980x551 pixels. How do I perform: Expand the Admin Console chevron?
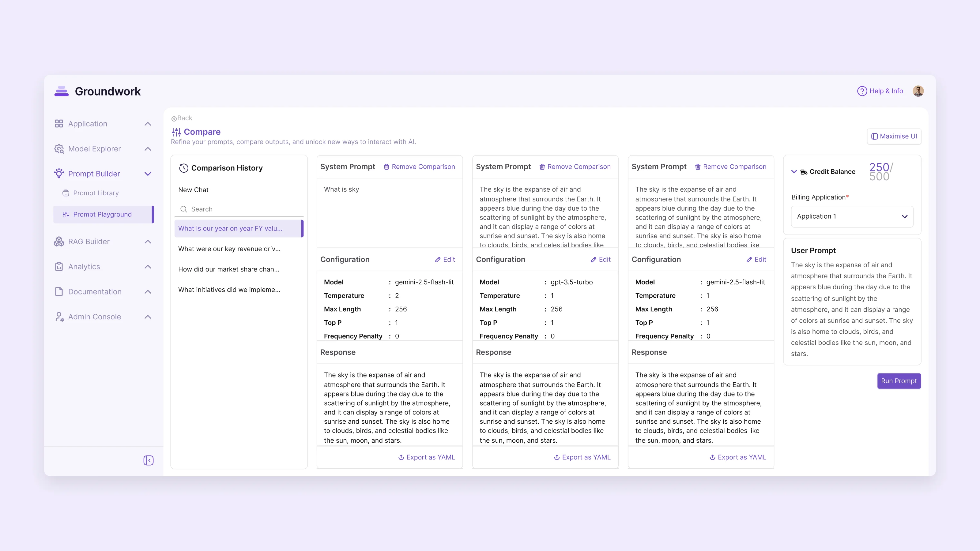(x=148, y=317)
